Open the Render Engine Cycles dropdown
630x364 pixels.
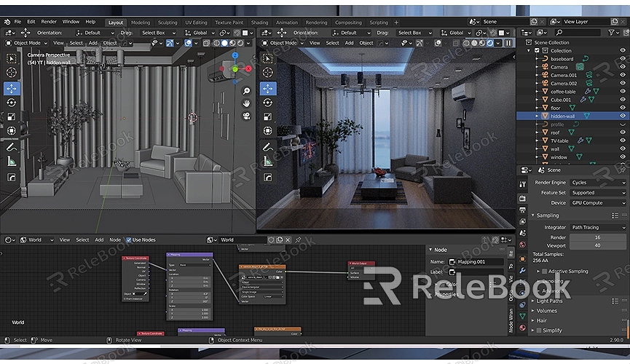pos(598,183)
